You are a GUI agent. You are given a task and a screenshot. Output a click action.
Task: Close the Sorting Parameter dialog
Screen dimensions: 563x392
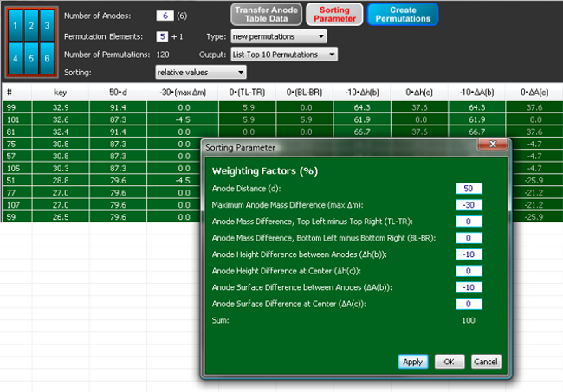tap(493, 145)
